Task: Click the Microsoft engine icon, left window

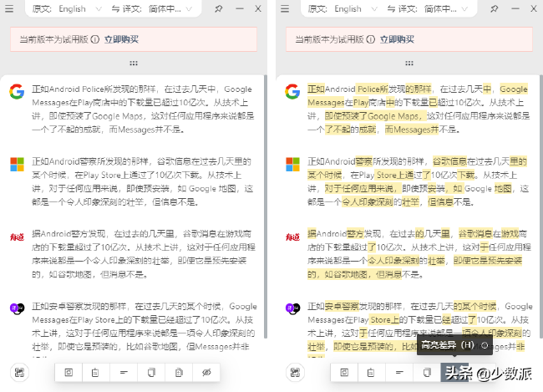Action: (x=17, y=165)
